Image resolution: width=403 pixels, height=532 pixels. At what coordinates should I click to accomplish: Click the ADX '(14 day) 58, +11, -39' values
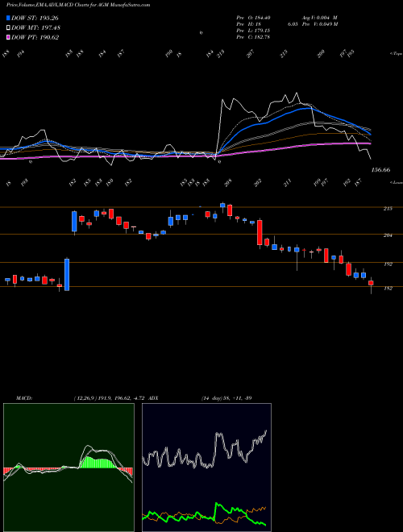click(226, 398)
